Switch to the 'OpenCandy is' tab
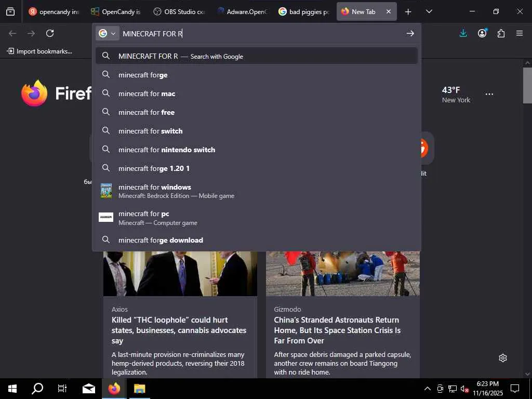The image size is (532, 399). click(x=116, y=11)
